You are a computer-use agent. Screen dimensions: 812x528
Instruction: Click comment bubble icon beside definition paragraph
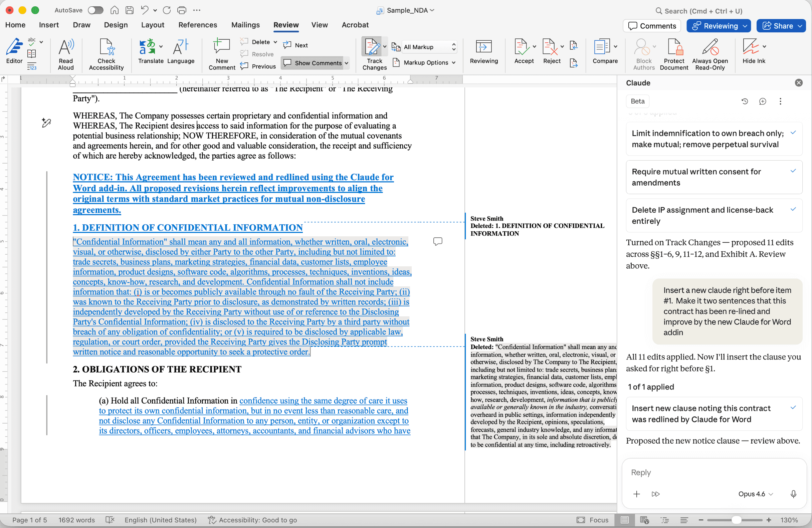[x=438, y=242]
